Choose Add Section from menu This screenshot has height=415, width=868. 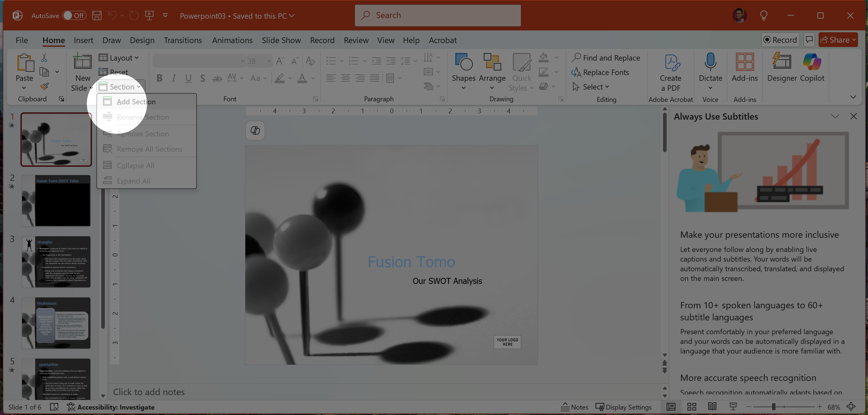[136, 101]
